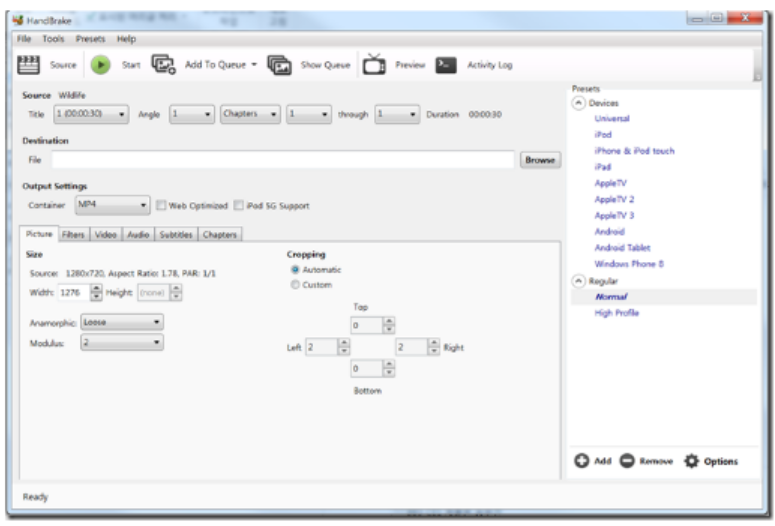Select the Android preset
775x526 pixels.
tap(609, 231)
